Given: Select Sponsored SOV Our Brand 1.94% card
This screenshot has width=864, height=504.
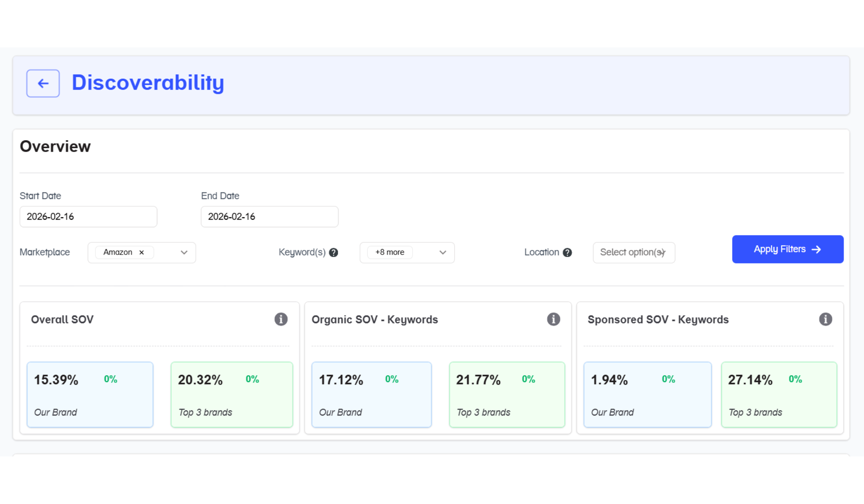Looking at the screenshot, I should [x=647, y=394].
